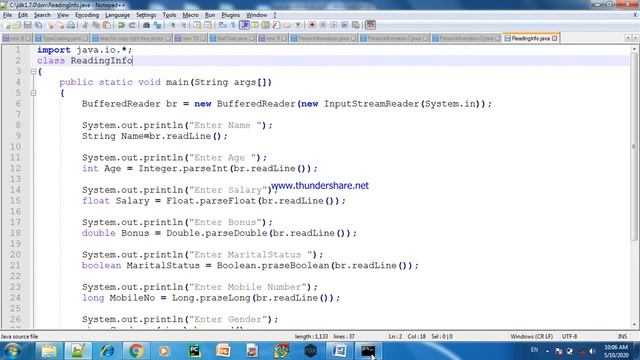Click line number 12 in the margin
The image size is (640, 360).
pyautogui.click(x=15, y=169)
